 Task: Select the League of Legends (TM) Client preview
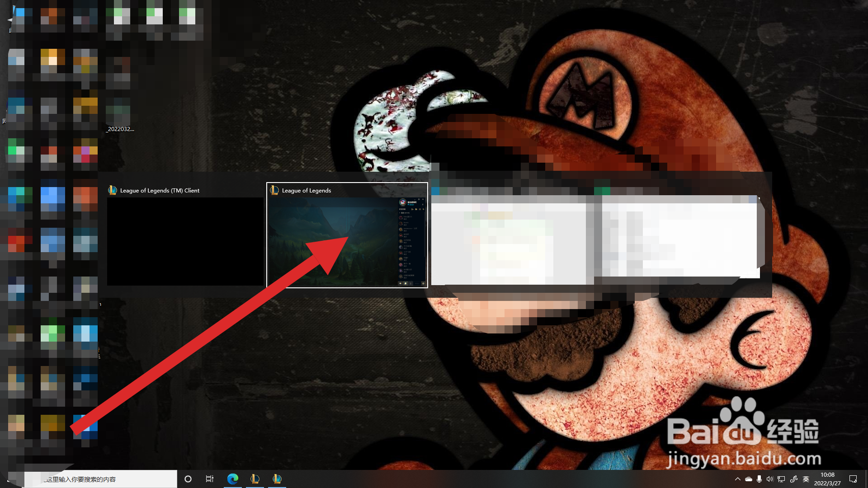click(185, 241)
